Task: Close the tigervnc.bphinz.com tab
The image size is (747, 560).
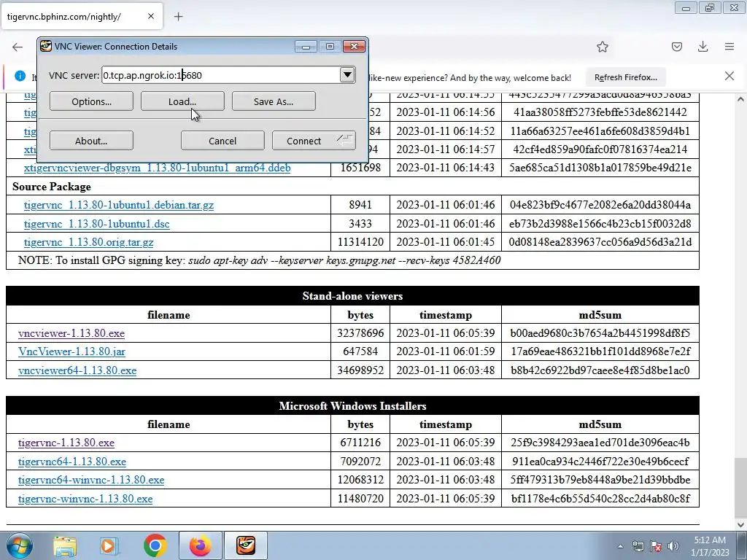Action: (x=150, y=16)
